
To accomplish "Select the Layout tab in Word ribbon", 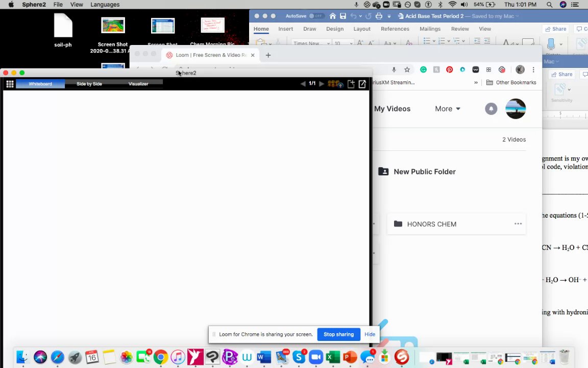I will point(362,29).
